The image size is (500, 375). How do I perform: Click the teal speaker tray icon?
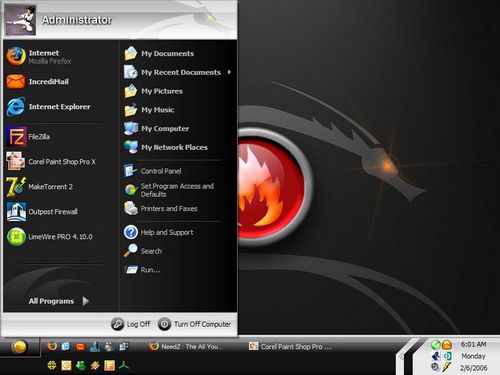[x=447, y=356]
